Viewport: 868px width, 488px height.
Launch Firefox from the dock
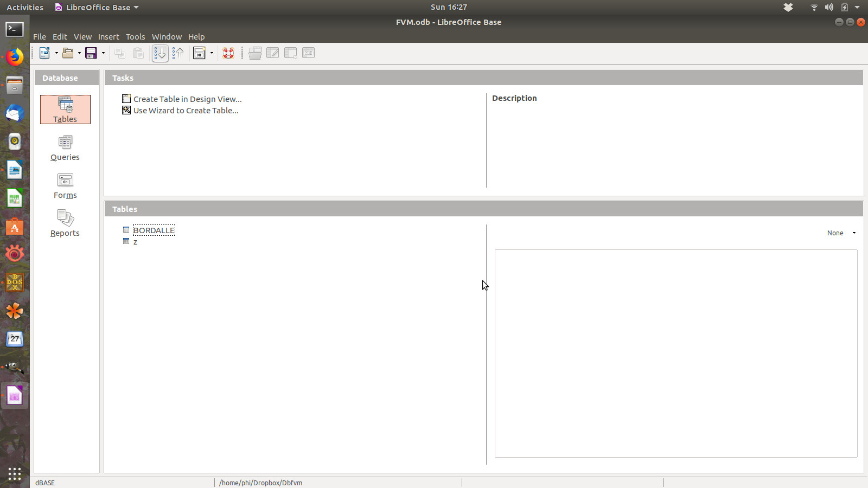click(x=14, y=56)
